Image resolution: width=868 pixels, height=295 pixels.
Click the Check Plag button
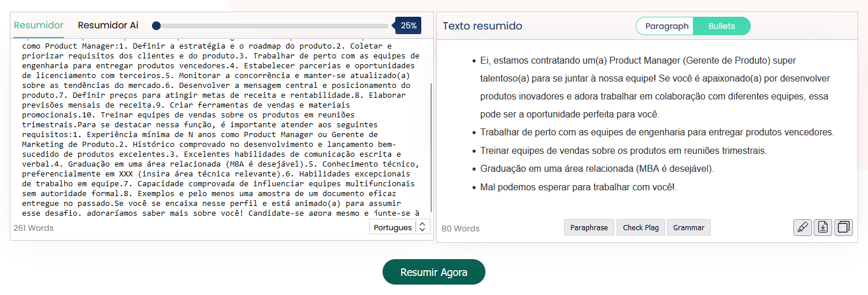pos(641,227)
